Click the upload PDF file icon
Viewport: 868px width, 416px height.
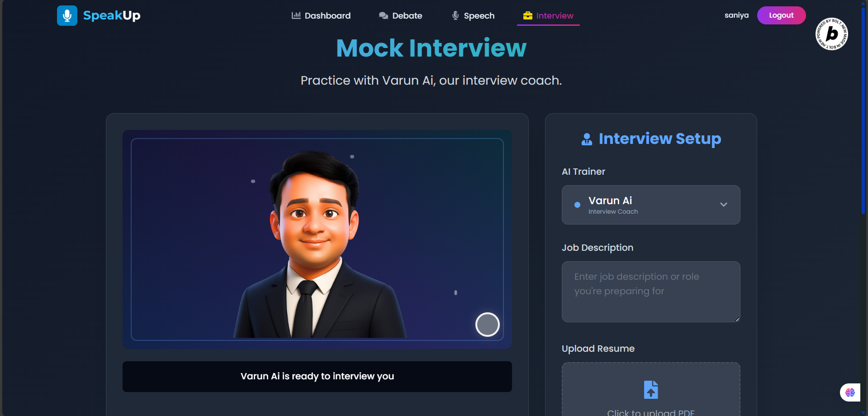651,390
